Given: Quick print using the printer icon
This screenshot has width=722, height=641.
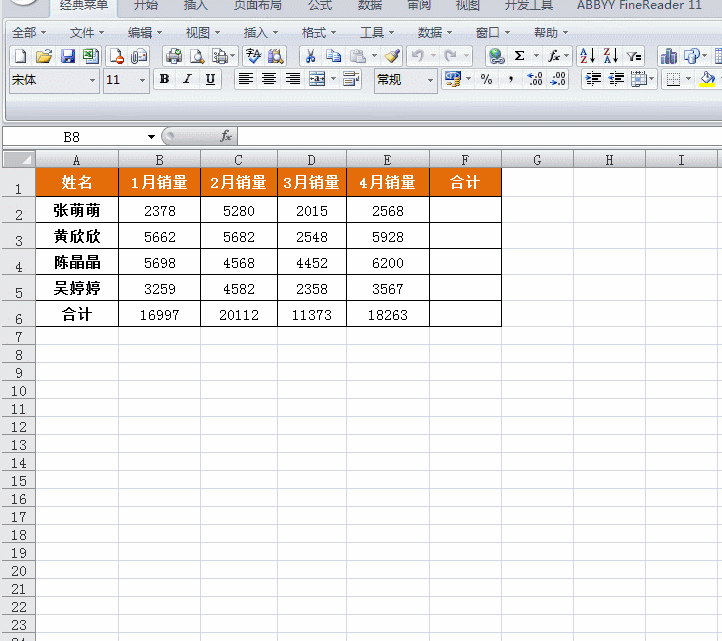Looking at the screenshot, I should (x=174, y=56).
